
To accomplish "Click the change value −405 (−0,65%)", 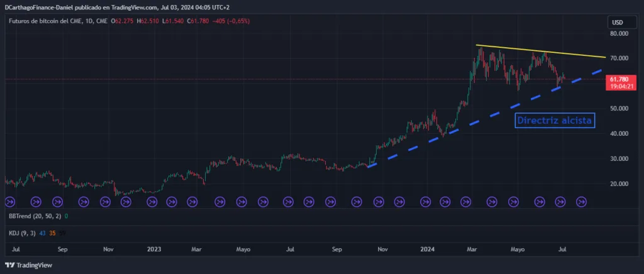I will (231, 21).
